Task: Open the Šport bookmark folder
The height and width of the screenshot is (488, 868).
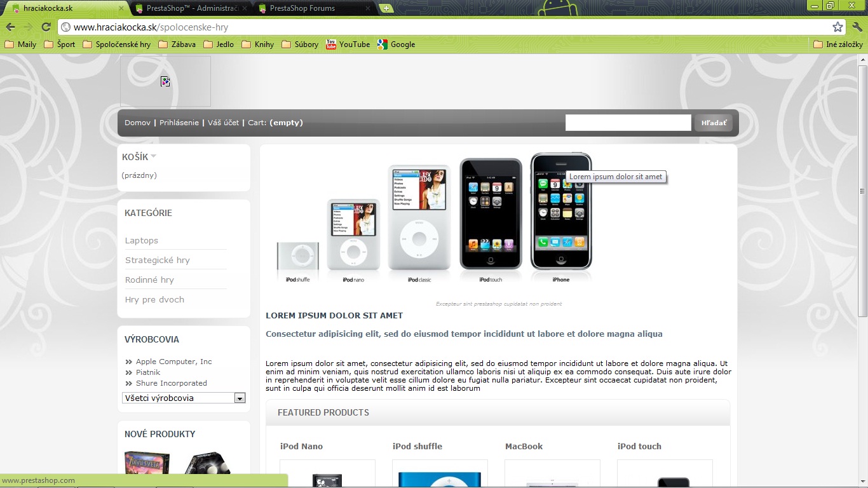Action: (59, 44)
